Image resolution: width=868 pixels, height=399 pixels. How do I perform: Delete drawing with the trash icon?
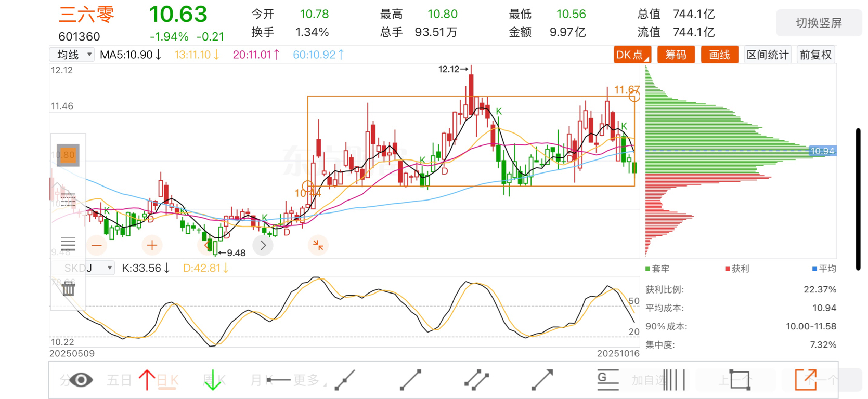(x=68, y=288)
